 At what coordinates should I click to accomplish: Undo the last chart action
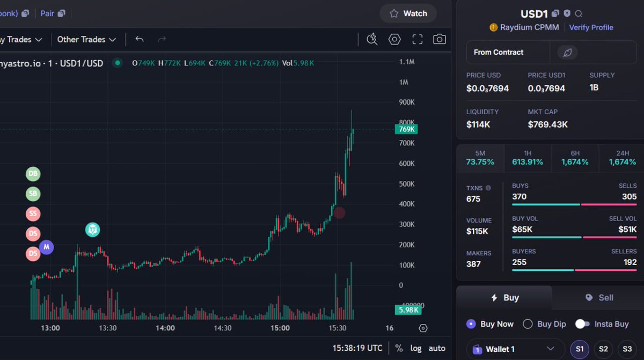(x=140, y=39)
